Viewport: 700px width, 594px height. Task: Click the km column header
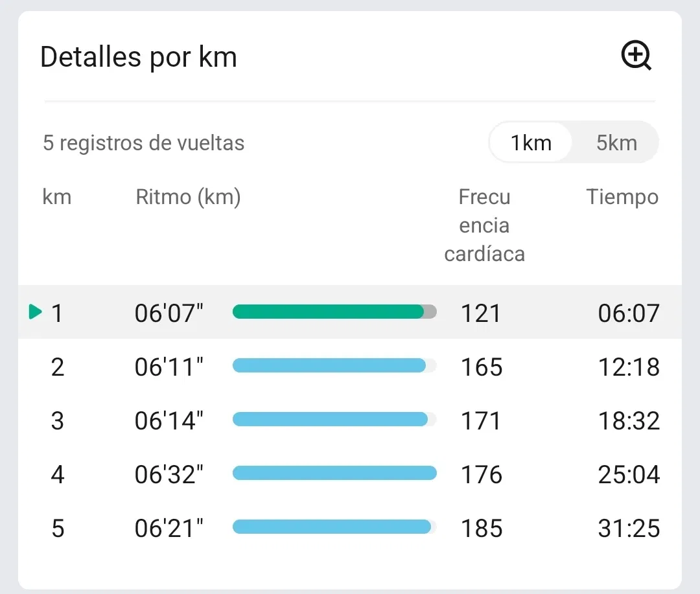[x=56, y=197]
